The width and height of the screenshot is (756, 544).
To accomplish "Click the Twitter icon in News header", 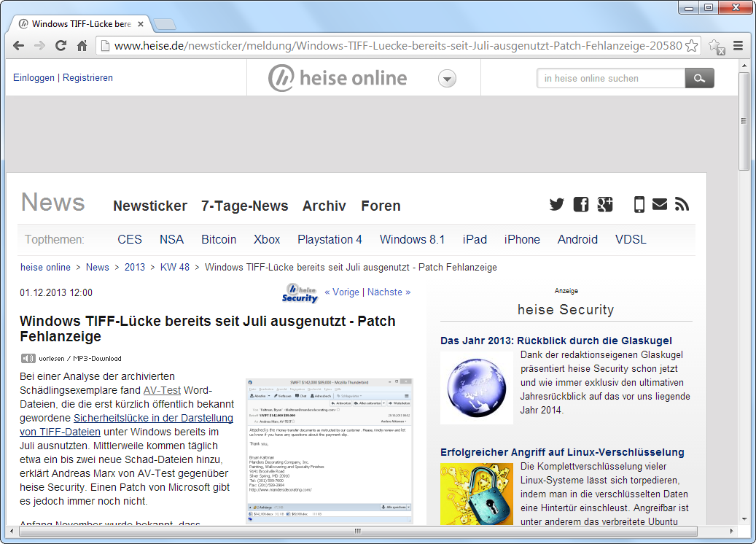I will click(x=557, y=205).
